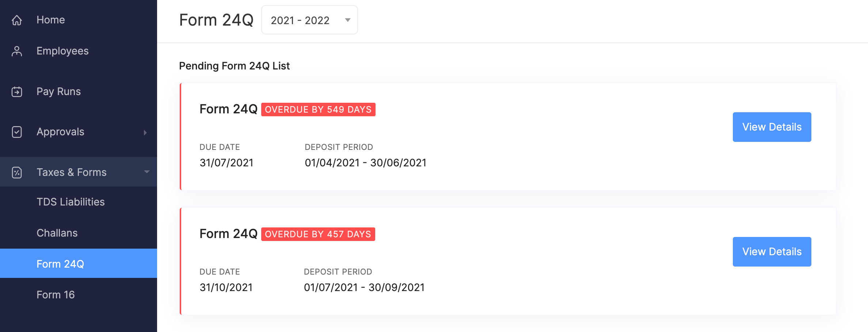868x332 pixels.
Task: Click the Pending Form 24Q List heading
Action: click(x=234, y=66)
